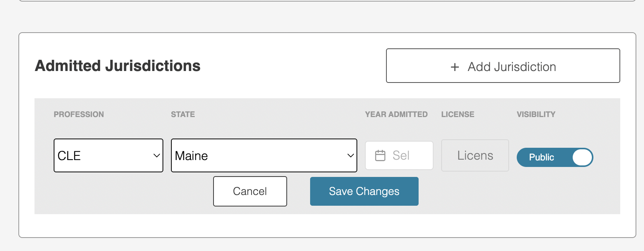Click the white knob of the visibility toggle

[x=583, y=157]
